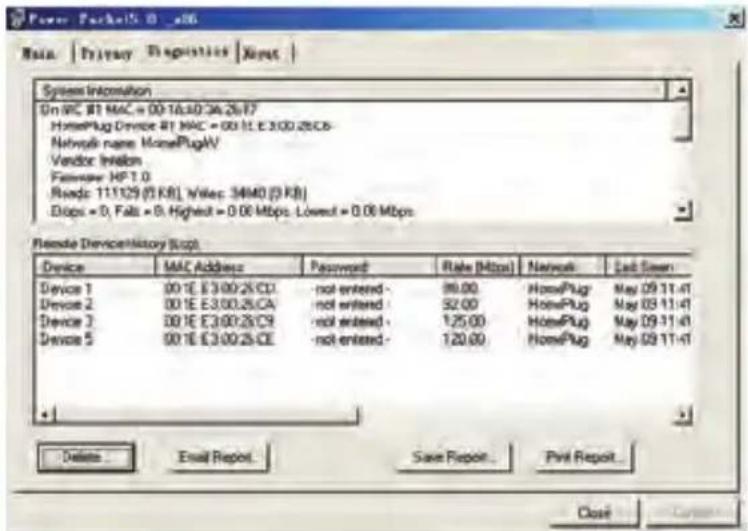Click System Information scroll up arrow
Viewport: 748px width, 531px height.
(x=681, y=90)
